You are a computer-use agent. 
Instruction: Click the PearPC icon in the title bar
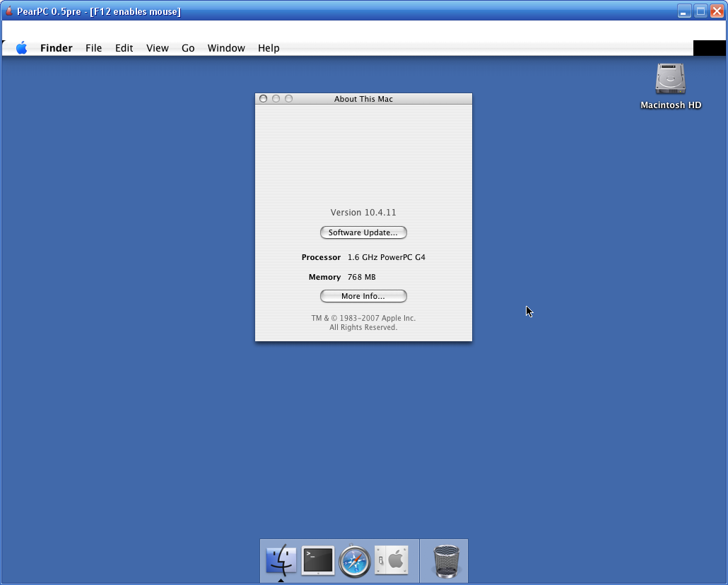[x=9, y=11]
